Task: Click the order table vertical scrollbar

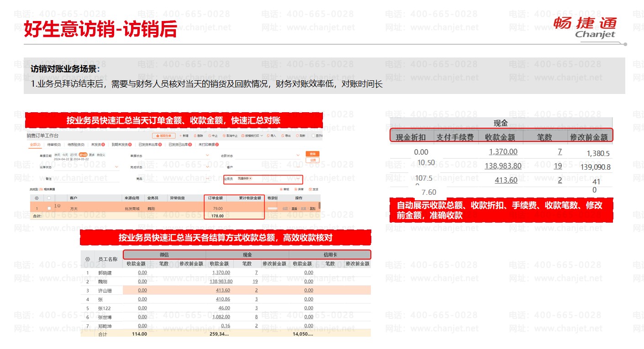Action: coord(320,205)
